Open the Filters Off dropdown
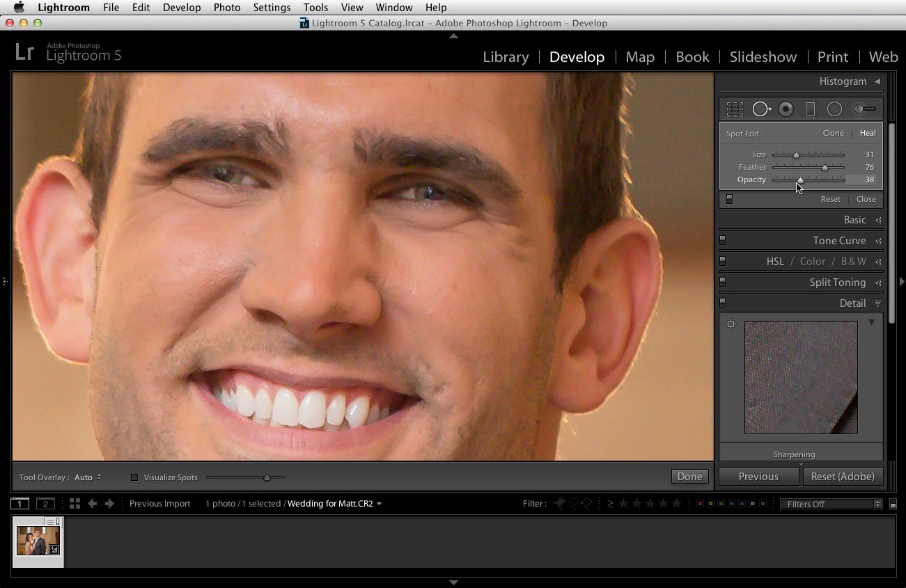Image resolution: width=906 pixels, height=588 pixels. coord(831,504)
